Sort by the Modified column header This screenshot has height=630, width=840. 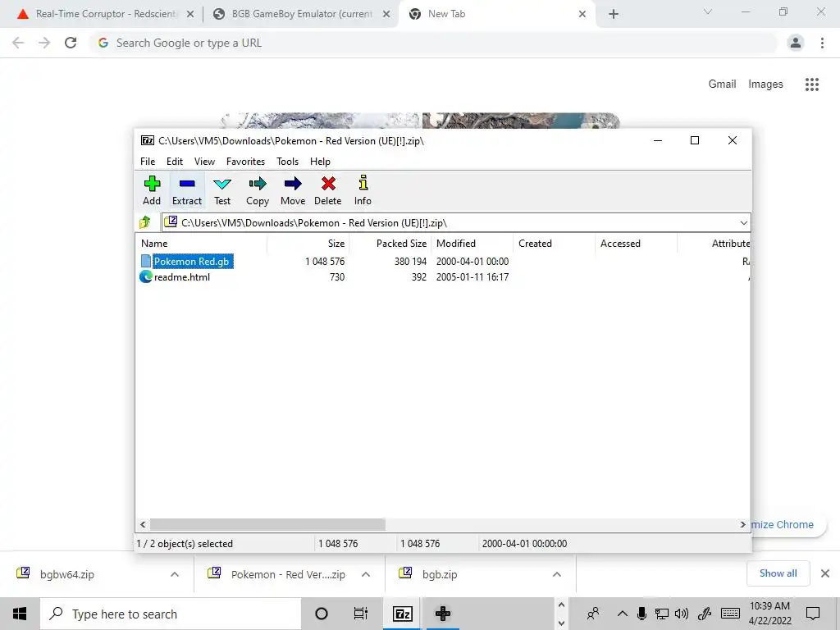click(472, 243)
